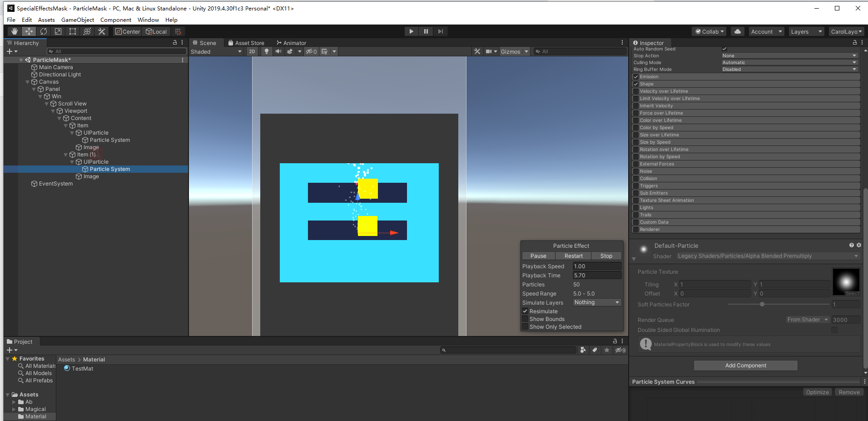The width and height of the screenshot is (868, 421).
Task: Enable Velocity over Lifetime module
Action: coord(636,91)
